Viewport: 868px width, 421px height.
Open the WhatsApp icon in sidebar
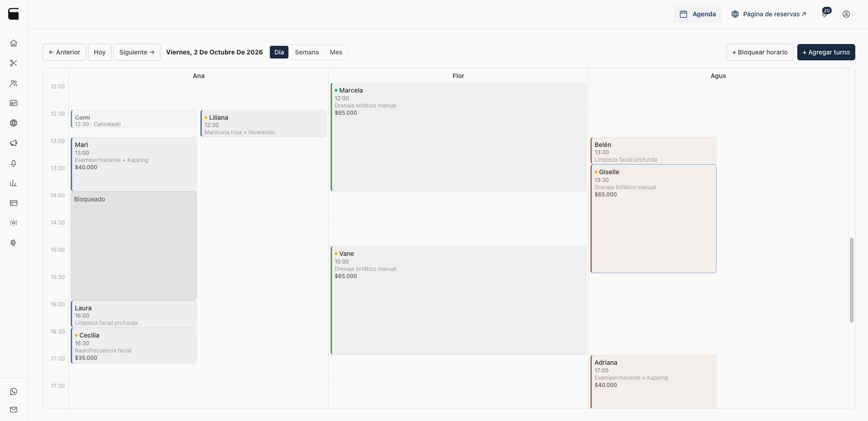pyautogui.click(x=14, y=392)
